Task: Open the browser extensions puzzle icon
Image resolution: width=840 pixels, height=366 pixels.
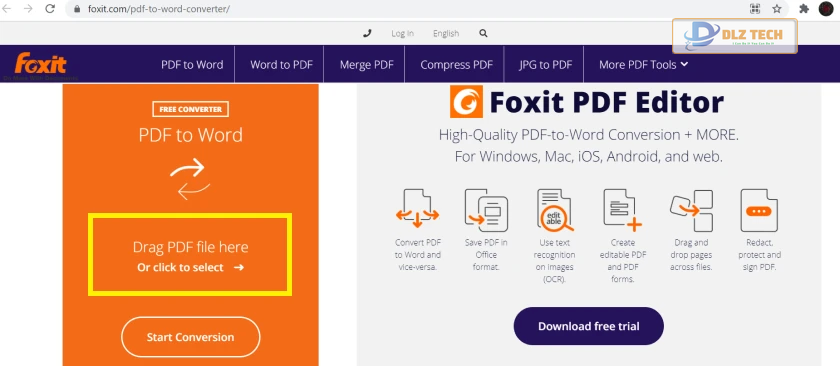Action: 804,9
